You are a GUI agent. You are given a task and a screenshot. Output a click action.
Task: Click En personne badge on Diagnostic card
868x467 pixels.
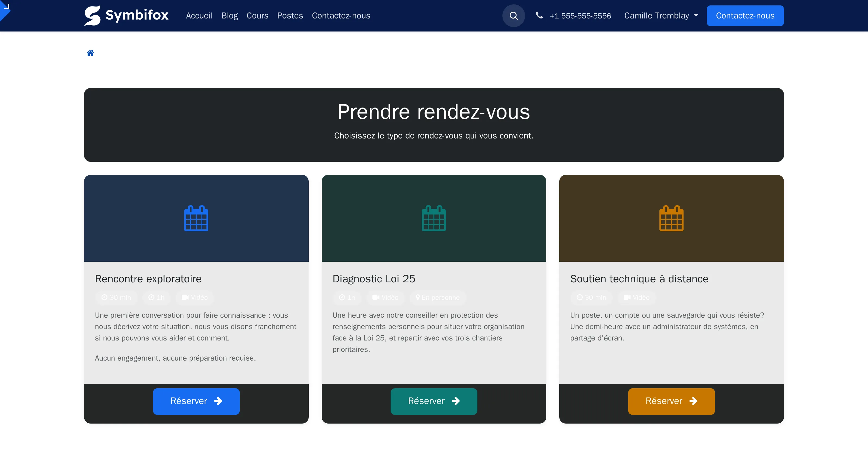tap(438, 297)
